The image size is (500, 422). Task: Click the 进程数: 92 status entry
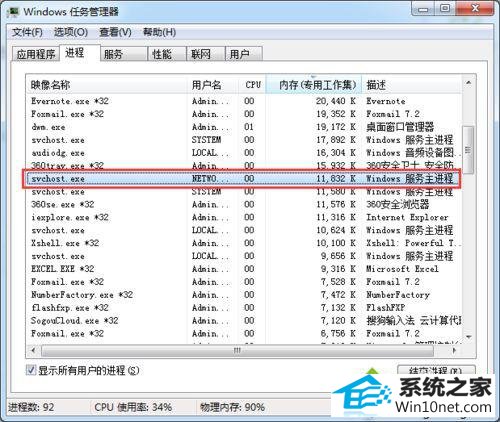tap(31, 407)
